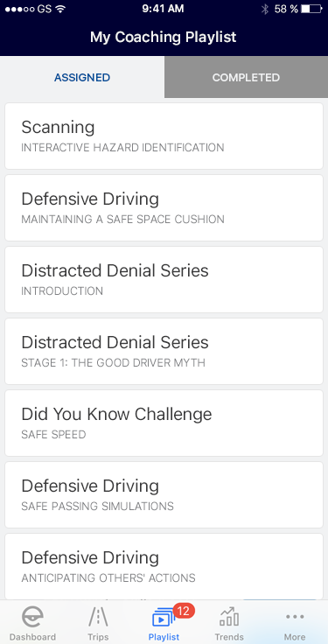Viewport: 328px width, 644px height.
Task: Open Did You Know Challenge Safe Speed
Action: [x=164, y=423]
